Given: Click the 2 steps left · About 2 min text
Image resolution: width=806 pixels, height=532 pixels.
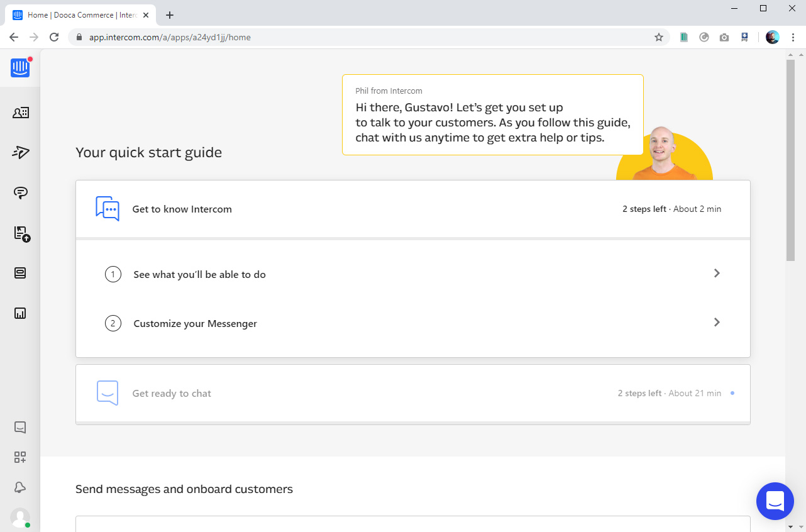Looking at the screenshot, I should (x=672, y=209).
